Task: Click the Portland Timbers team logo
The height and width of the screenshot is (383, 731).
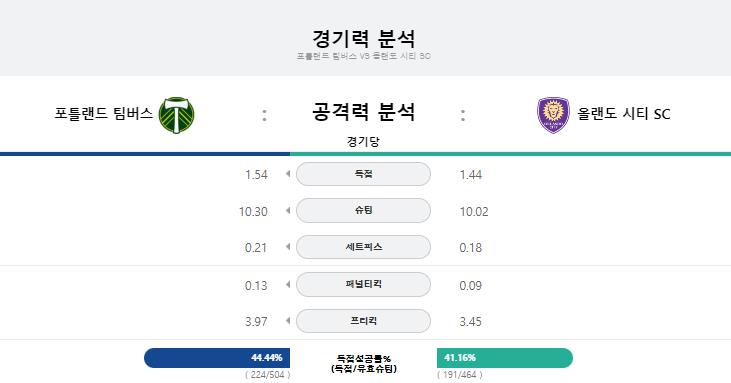Action: (177, 115)
